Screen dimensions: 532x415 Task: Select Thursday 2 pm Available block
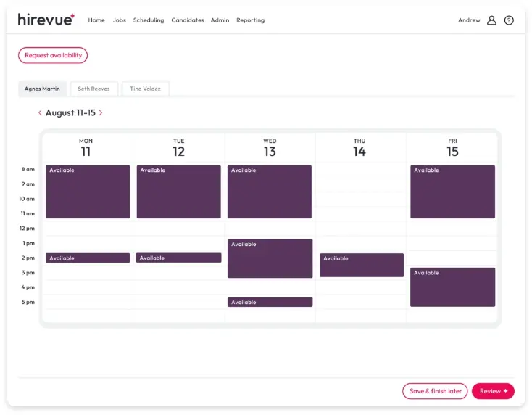pos(362,265)
